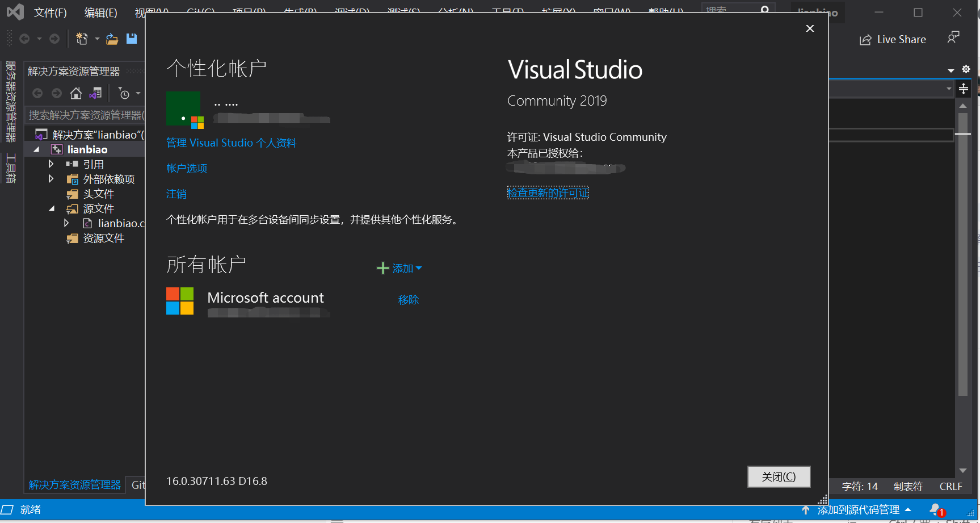
Task: Click the dialog resize grip corner
Action: 822,499
